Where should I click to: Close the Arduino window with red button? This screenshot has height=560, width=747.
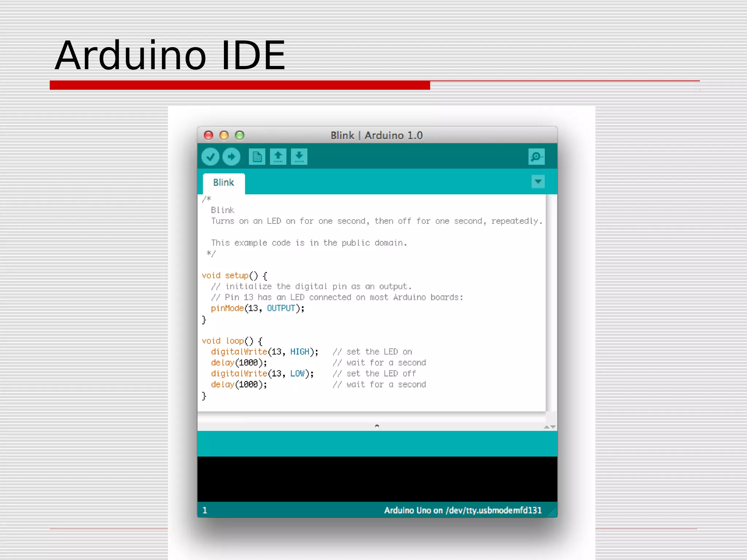pyautogui.click(x=209, y=135)
